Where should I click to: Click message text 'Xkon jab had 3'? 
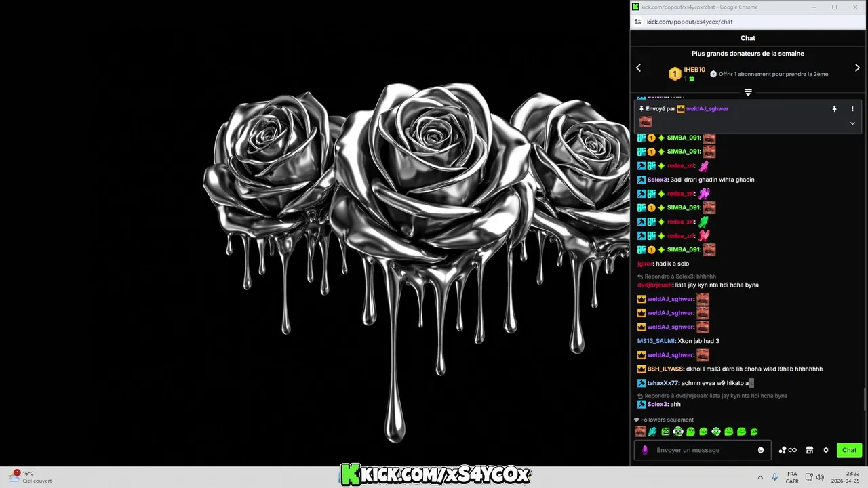pos(698,341)
